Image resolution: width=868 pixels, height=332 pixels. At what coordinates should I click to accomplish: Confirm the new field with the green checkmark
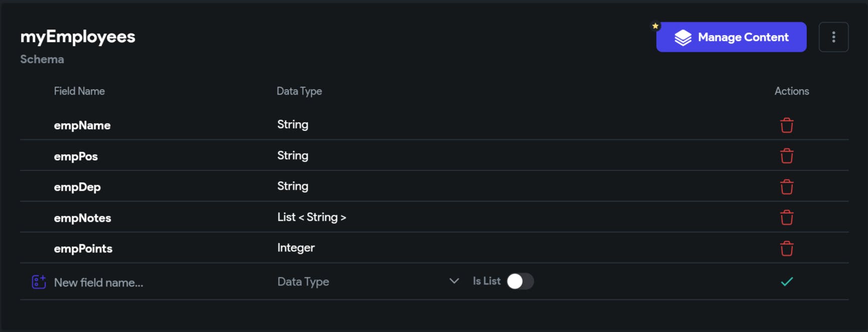pos(786,281)
